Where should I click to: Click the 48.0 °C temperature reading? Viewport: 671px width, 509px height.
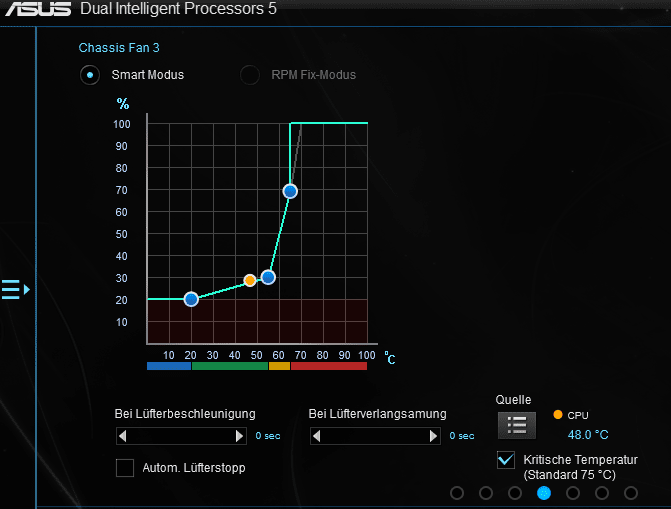coord(588,435)
